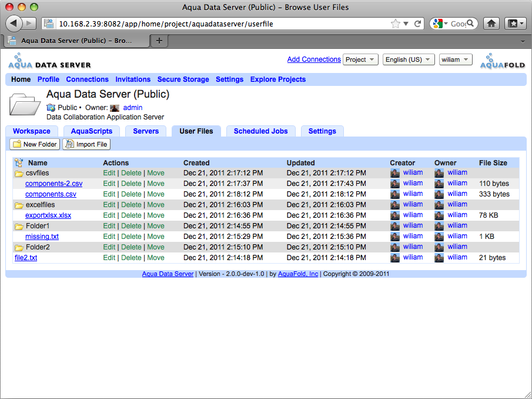The width and height of the screenshot is (532, 399).
Task: Open the Home menu item
Action: pyautogui.click(x=21, y=79)
